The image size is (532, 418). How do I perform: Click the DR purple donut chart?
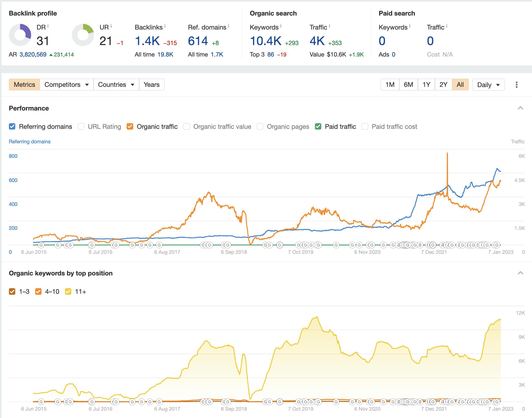pyautogui.click(x=20, y=35)
